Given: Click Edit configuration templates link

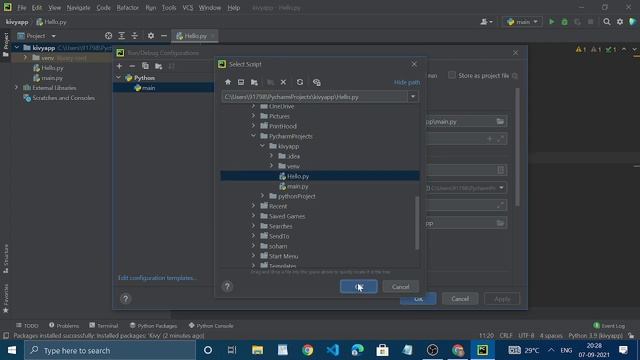Looking at the screenshot, I should point(157,278).
